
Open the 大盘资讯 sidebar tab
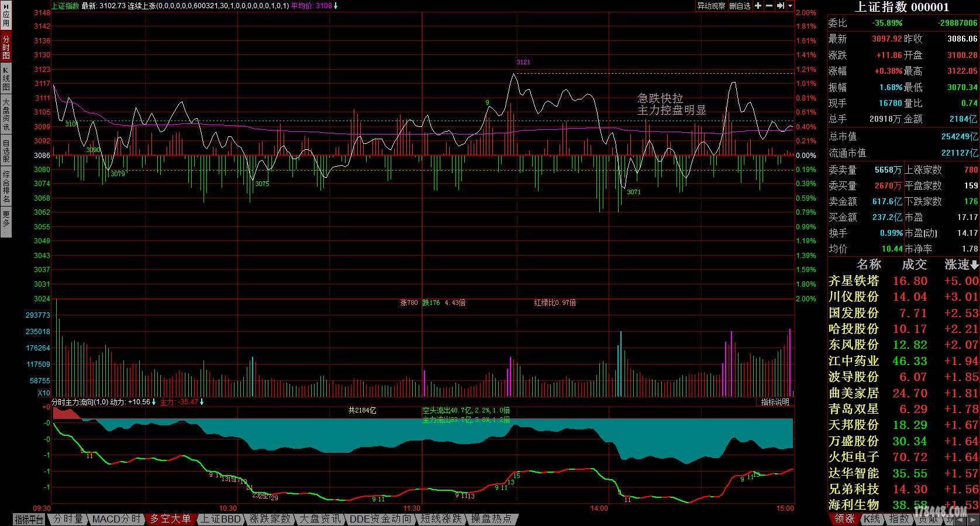click(x=6, y=115)
